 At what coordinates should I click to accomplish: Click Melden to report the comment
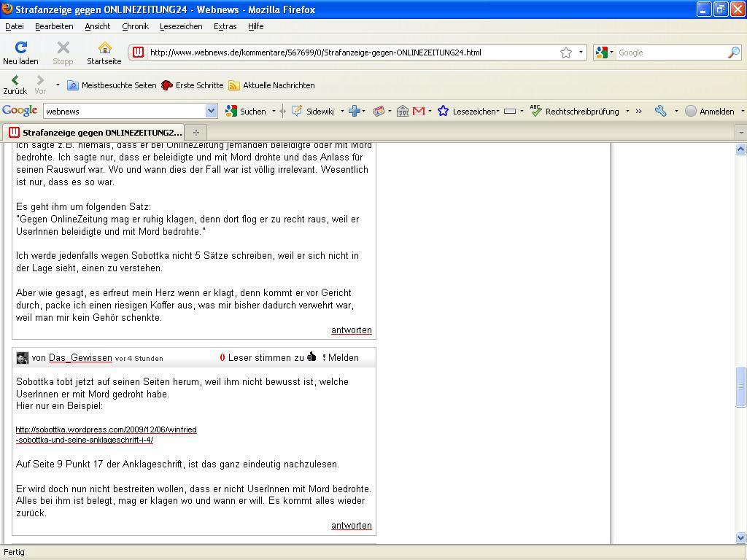(x=343, y=358)
